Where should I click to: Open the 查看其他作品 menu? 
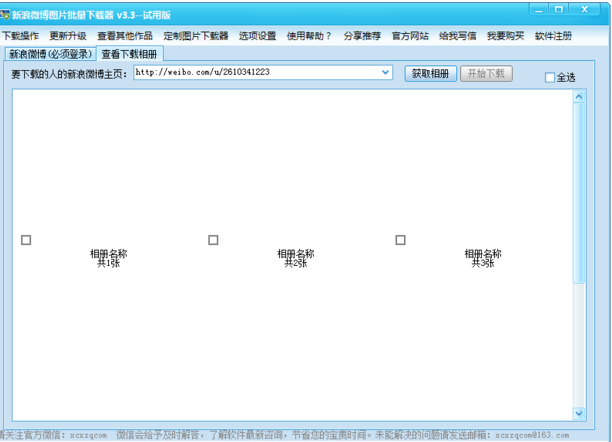click(125, 36)
